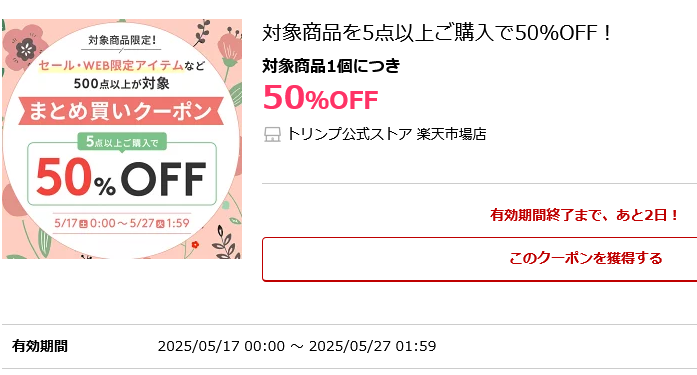Viewport: 697px width, 375px height.
Task: Click the セール・WEB限定アイテム highlighted text
Action: pos(111,66)
